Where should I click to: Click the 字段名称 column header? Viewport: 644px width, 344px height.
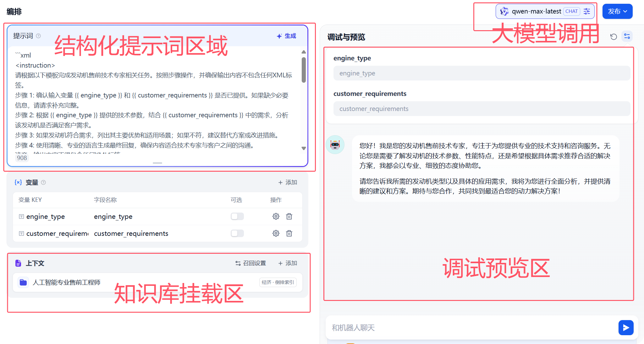click(105, 200)
